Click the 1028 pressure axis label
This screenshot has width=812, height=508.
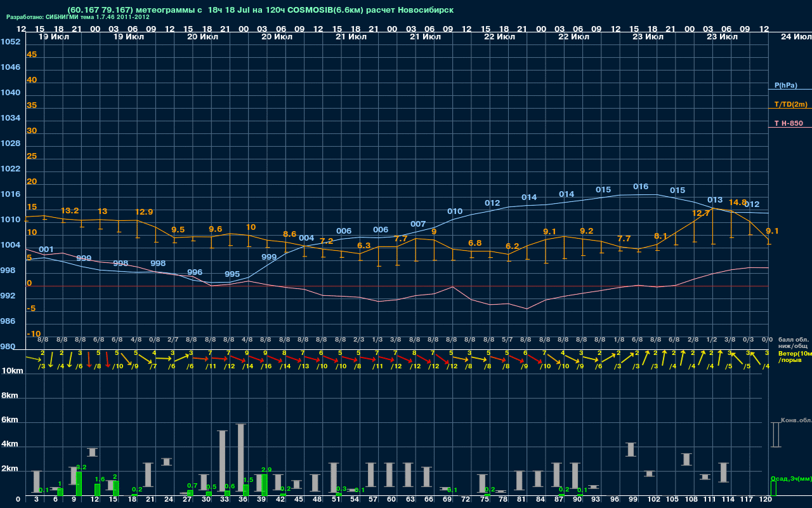tap(10, 144)
